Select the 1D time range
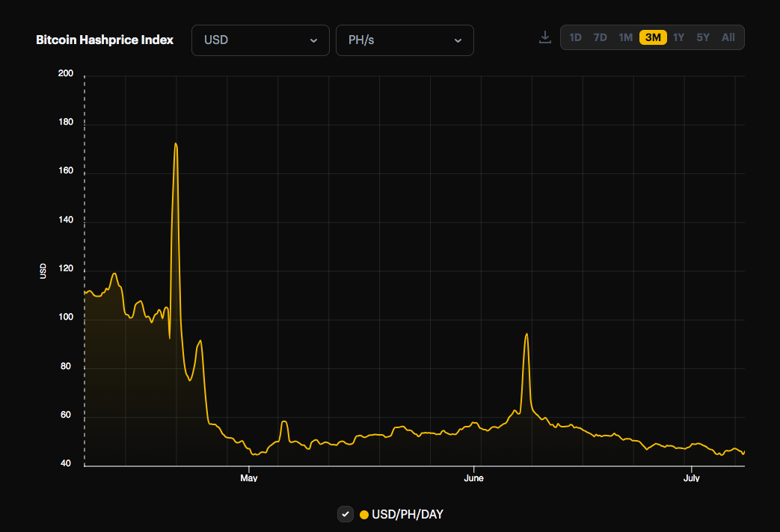The image size is (780, 532). 575,37
